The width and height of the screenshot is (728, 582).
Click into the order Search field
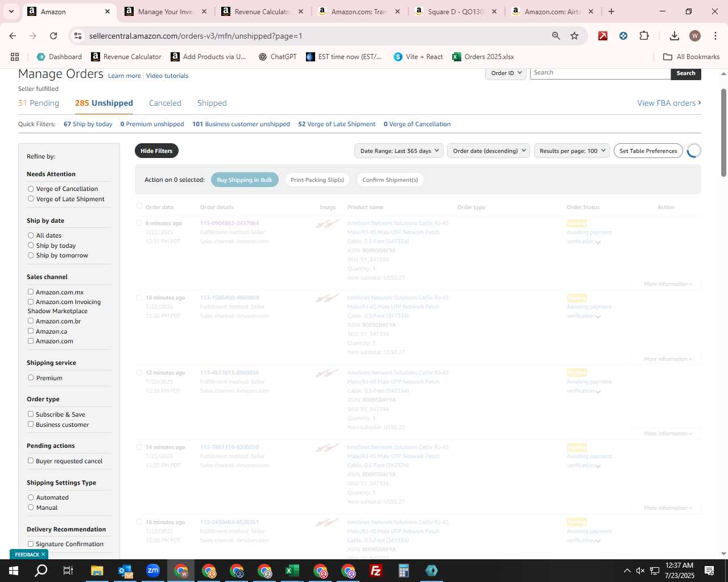point(600,73)
